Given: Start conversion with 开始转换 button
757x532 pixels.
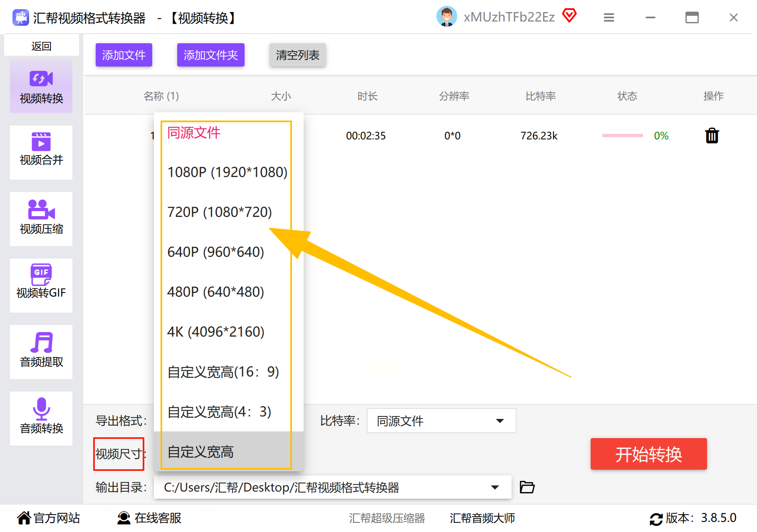Looking at the screenshot, I should pos(648,454).
